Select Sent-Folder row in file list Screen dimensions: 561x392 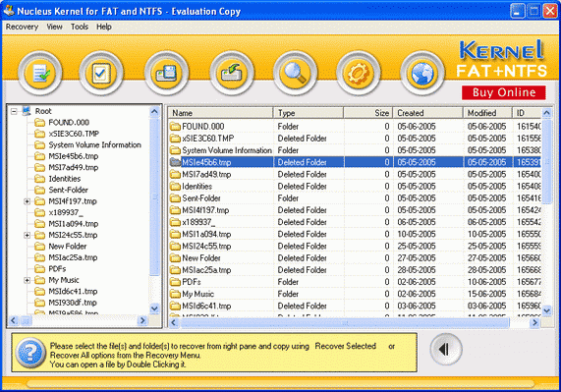pyautogui.click(x=355, y=198)
